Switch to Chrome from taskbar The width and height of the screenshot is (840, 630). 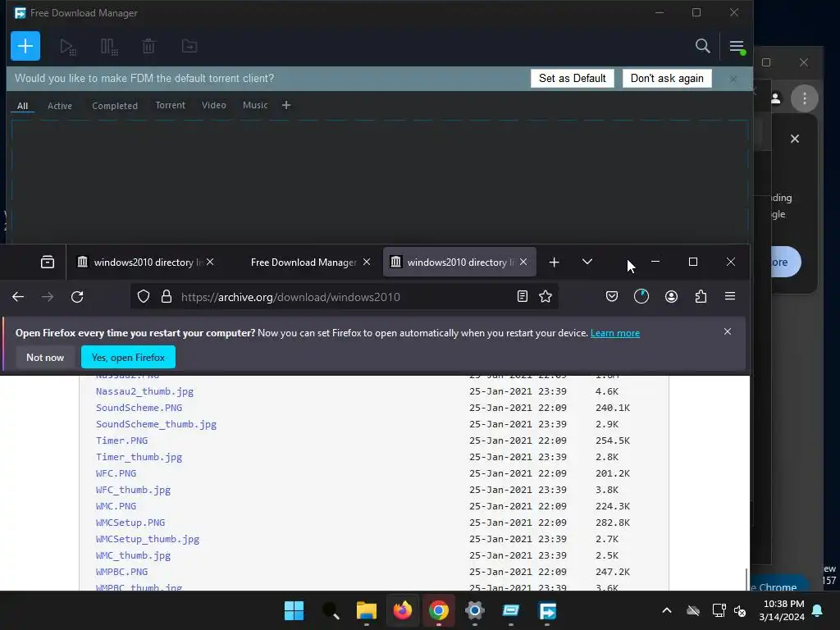pyautogui.click(x=438, y=610)
